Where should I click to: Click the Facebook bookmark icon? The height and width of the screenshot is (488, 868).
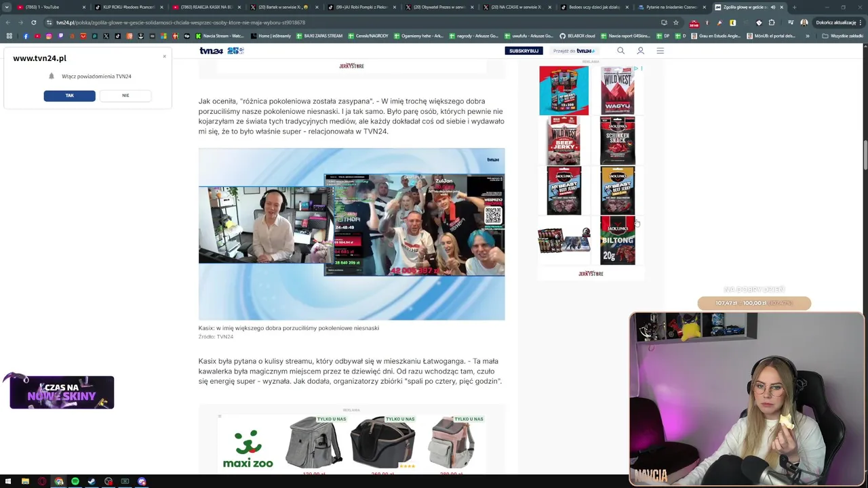[x=26, y=36]
